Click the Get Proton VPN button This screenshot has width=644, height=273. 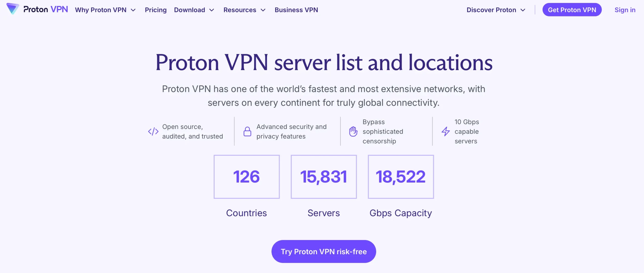point(572,10)
